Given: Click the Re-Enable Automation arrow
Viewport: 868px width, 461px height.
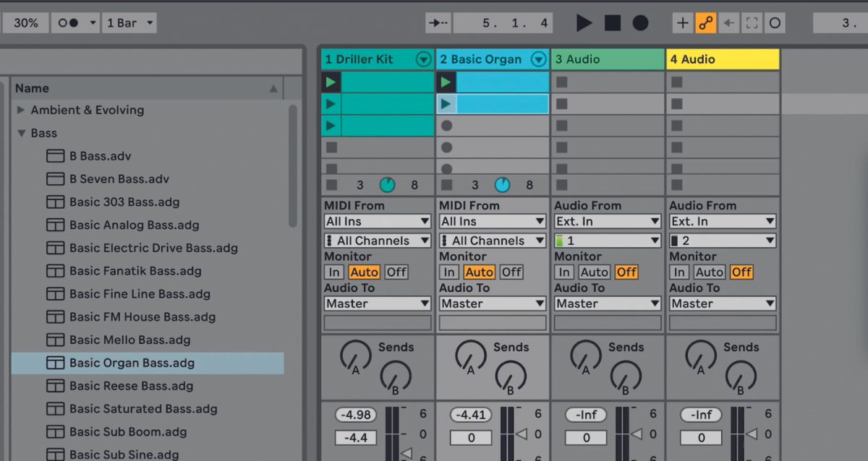Looking at the screenshot, I should (x=730, y=22).
